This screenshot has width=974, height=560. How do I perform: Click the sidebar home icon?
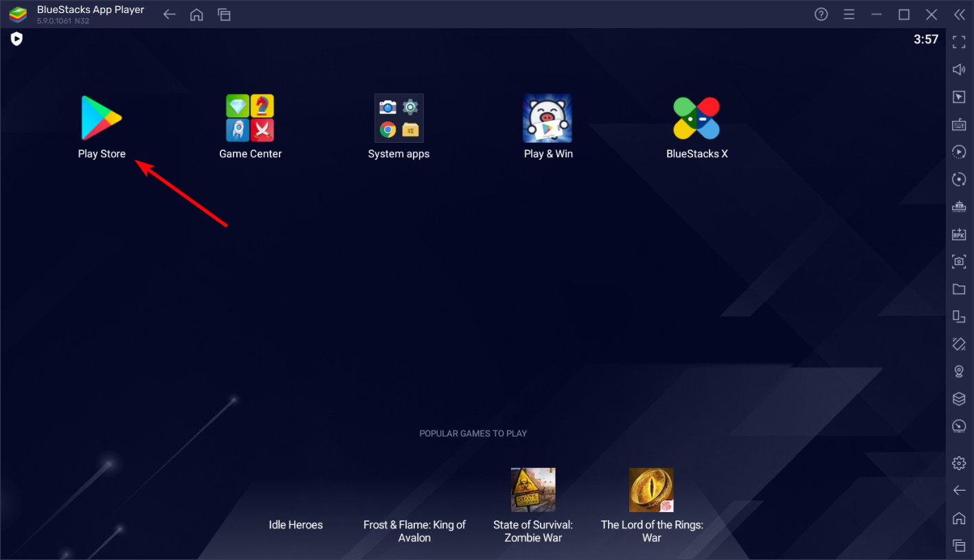[x=959, y=517]
